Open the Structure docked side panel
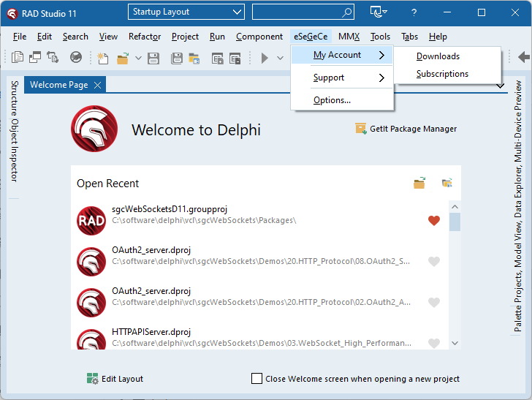532x400 pixels. coord(15,98)
